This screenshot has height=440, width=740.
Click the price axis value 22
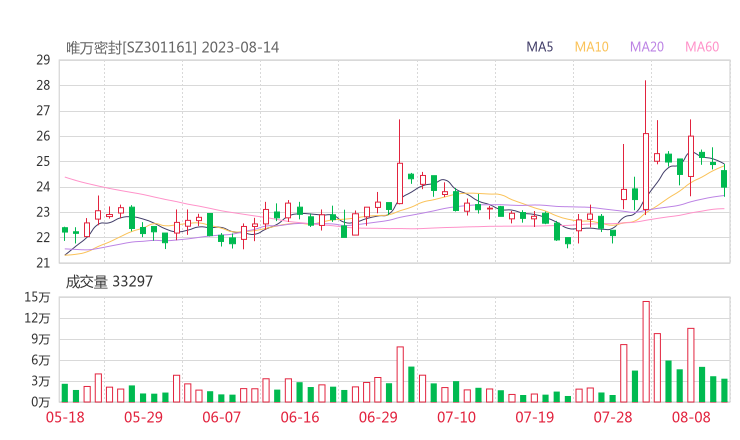click(x=43, y=237)
